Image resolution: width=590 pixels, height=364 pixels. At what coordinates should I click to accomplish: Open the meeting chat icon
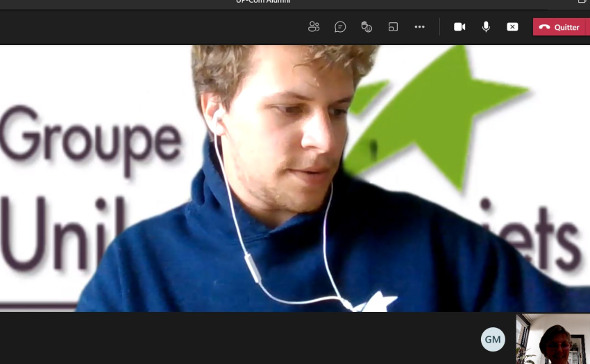(340, 27)
